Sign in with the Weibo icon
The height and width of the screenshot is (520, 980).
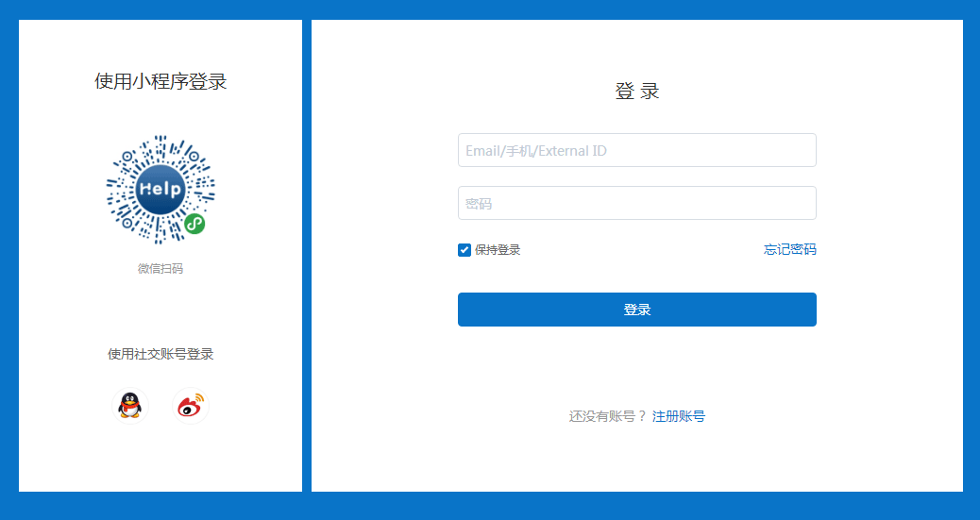click(x=191, y=406)
